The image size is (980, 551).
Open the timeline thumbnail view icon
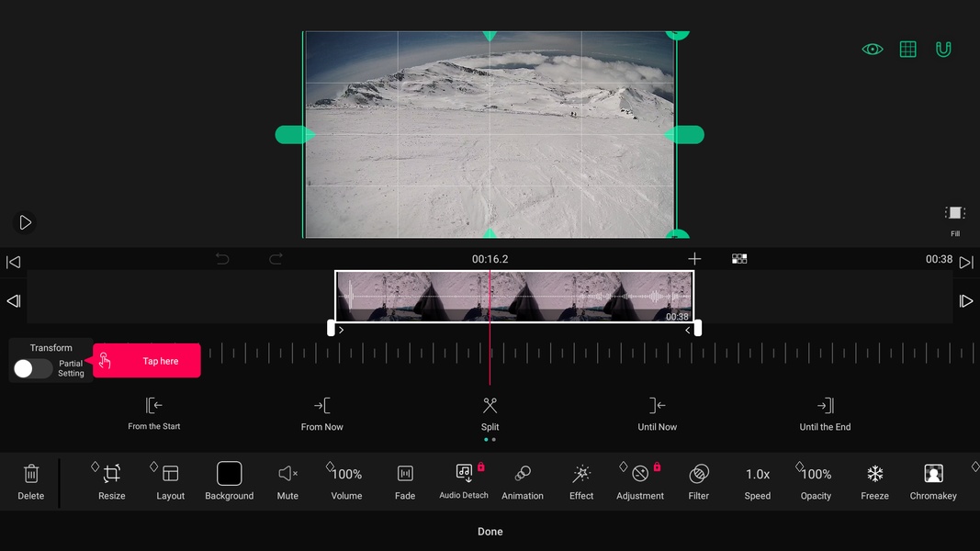739,259
